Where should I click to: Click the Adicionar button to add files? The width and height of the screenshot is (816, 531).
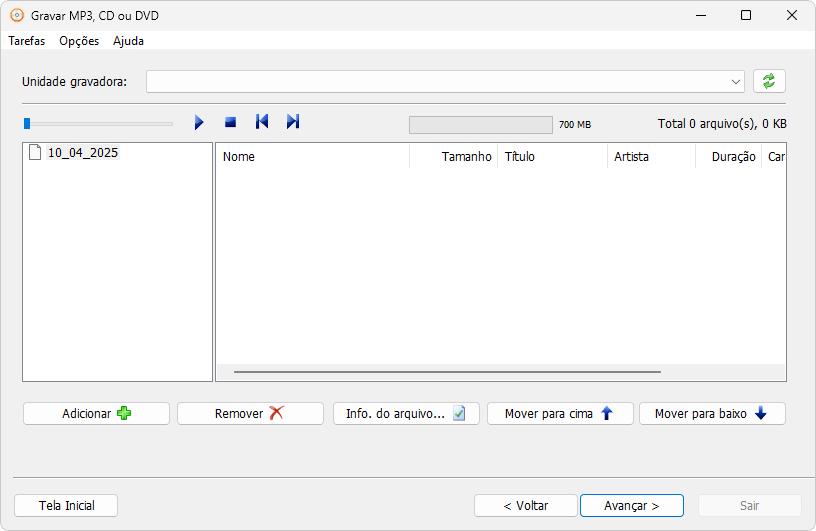pyautogui.click(x=96, y=413)
